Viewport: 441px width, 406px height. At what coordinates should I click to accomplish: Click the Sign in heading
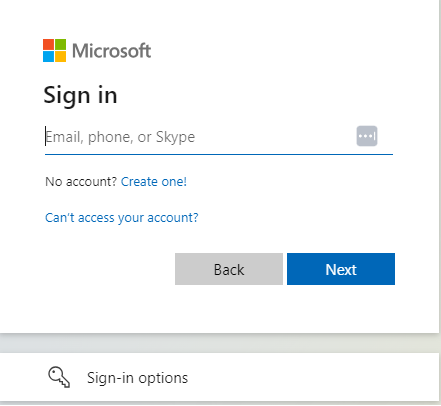click(80, 96)
